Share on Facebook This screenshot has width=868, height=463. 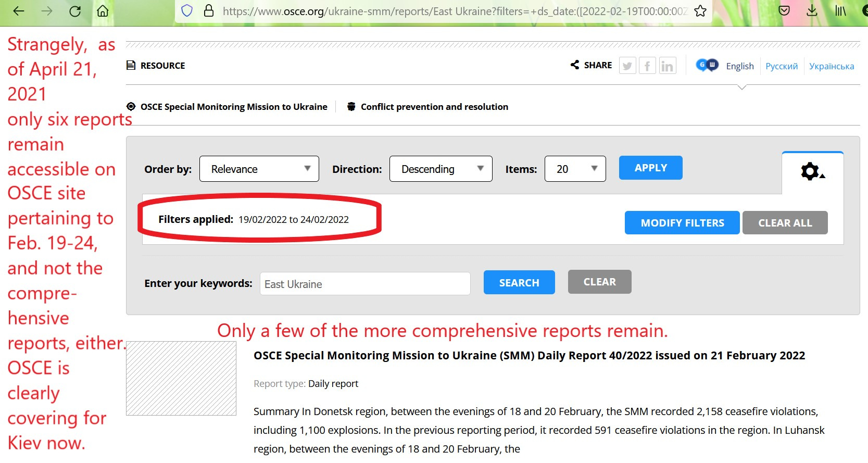point(647,66)
